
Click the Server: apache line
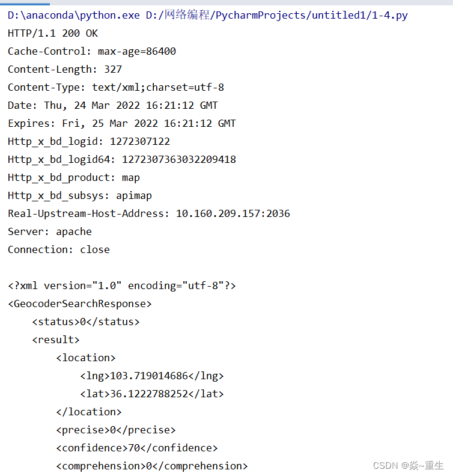point(50,231)
